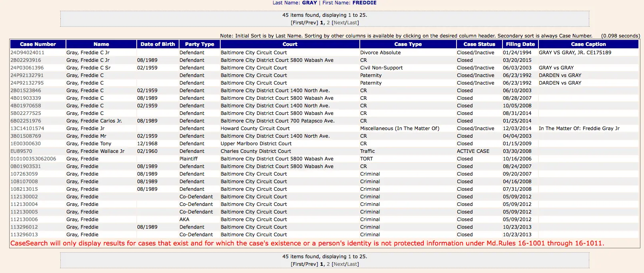Click caption In The Matter Of: Freddie Gray Jr
644x273 pixels.
point(579,129)
